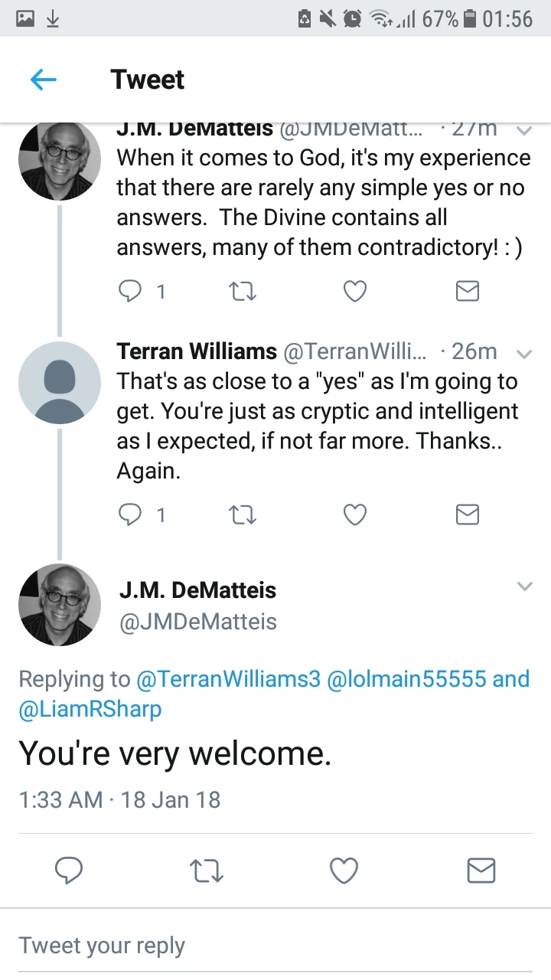The height and width of the screenshot is (980, 551).
Task: Tap the back arrow in header
Action: (44, 80)
